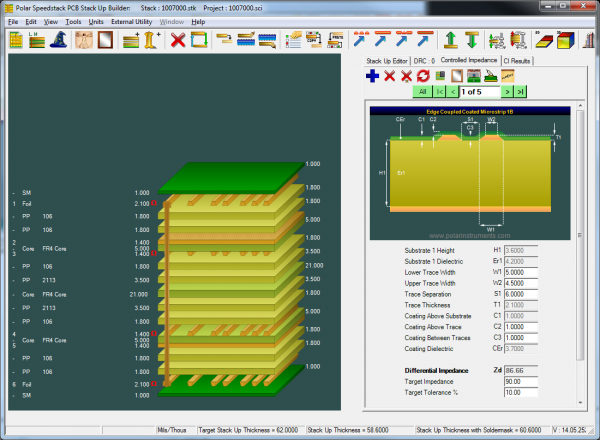Switch to the CI Results tab
This screenshot has height=440, width=600.
[517, 61]
